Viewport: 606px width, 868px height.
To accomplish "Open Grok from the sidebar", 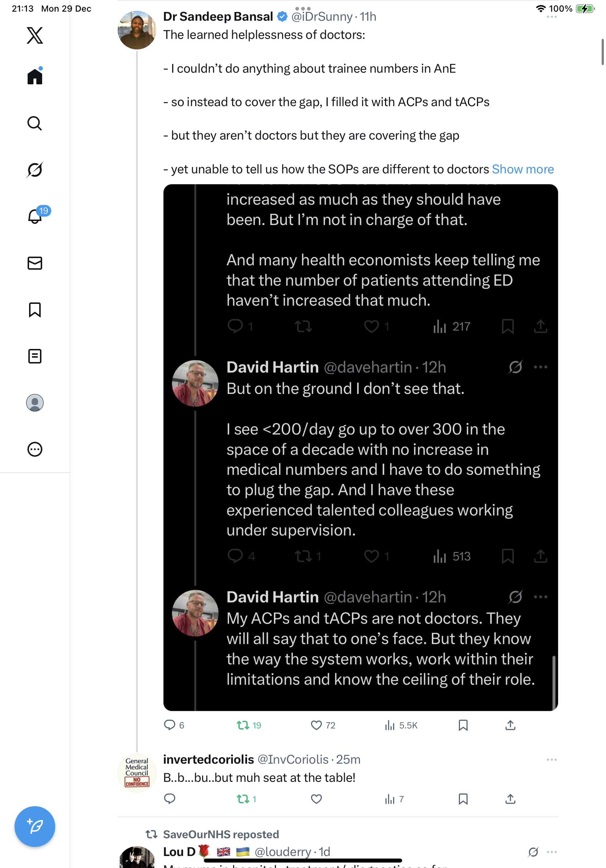I will [x=35, y=170].
